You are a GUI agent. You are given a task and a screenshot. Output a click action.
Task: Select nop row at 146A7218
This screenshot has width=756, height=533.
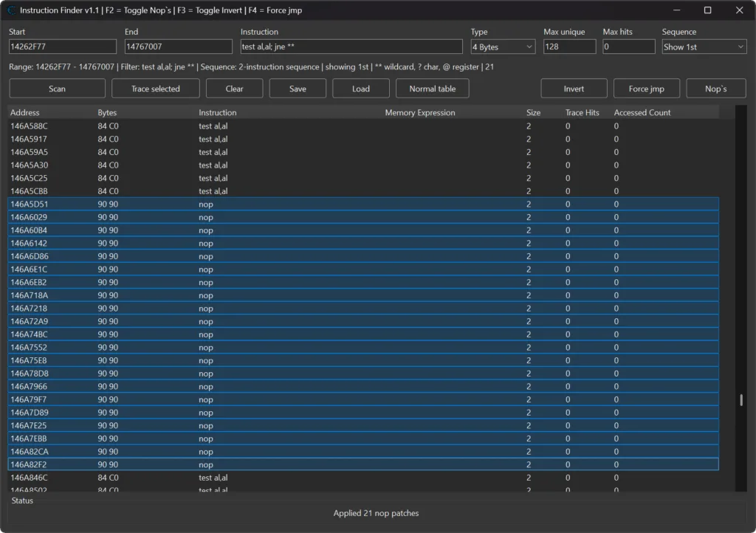click(x=363, y=309)
